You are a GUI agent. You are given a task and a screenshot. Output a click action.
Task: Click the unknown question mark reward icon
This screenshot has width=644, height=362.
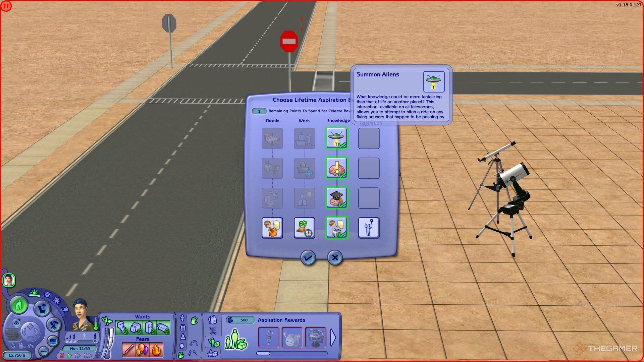click(369, 227)
